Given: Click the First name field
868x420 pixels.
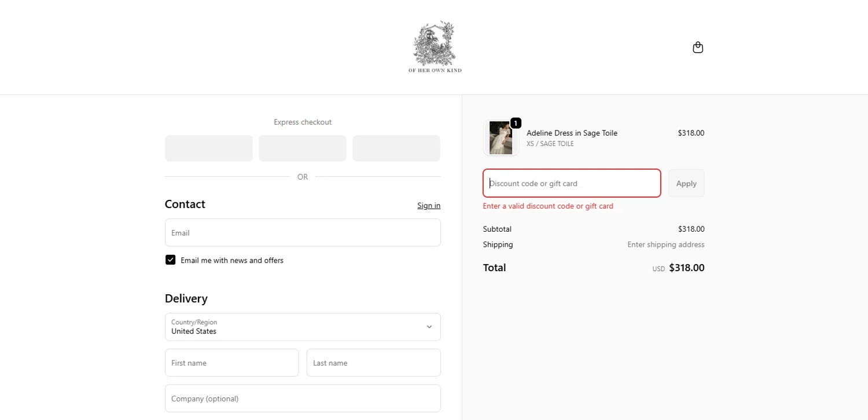Looking at the screenshot, I should [x=231, y=363].
